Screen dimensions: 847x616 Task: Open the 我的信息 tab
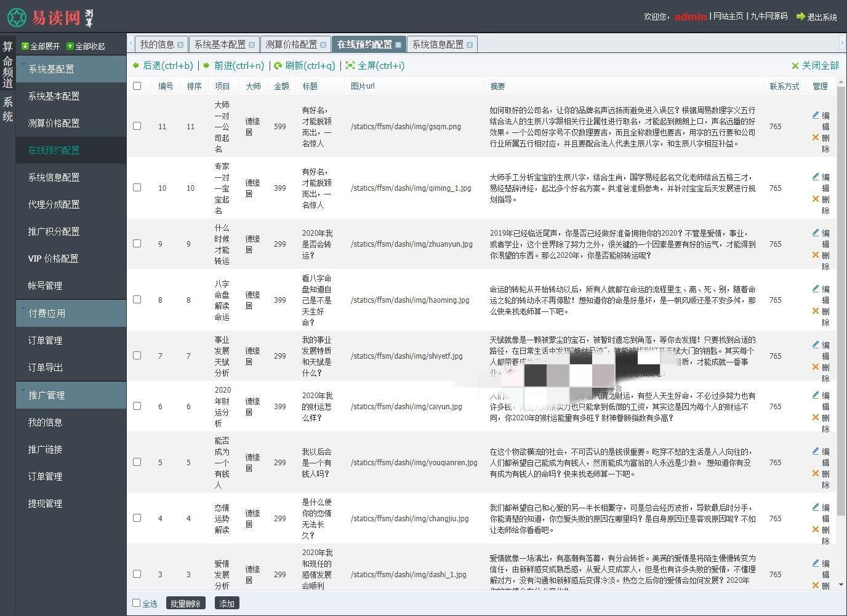[x=156, y=44]
